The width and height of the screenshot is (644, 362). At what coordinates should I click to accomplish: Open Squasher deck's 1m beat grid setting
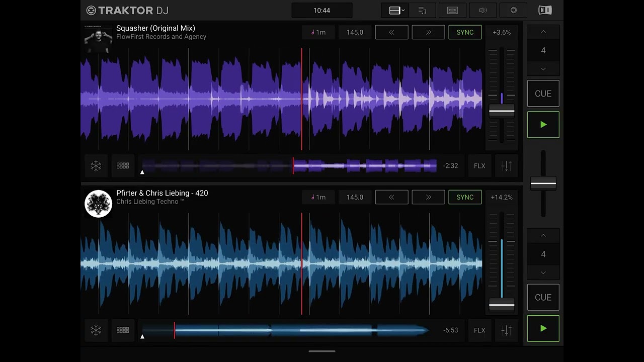[x=318, y=32]
